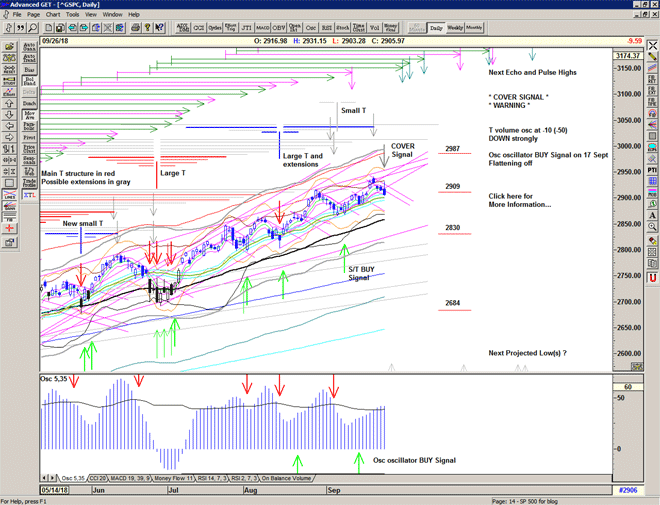Open the Tools menu
Viewport: 660px width, 505px height.
(x=73, y=15)
